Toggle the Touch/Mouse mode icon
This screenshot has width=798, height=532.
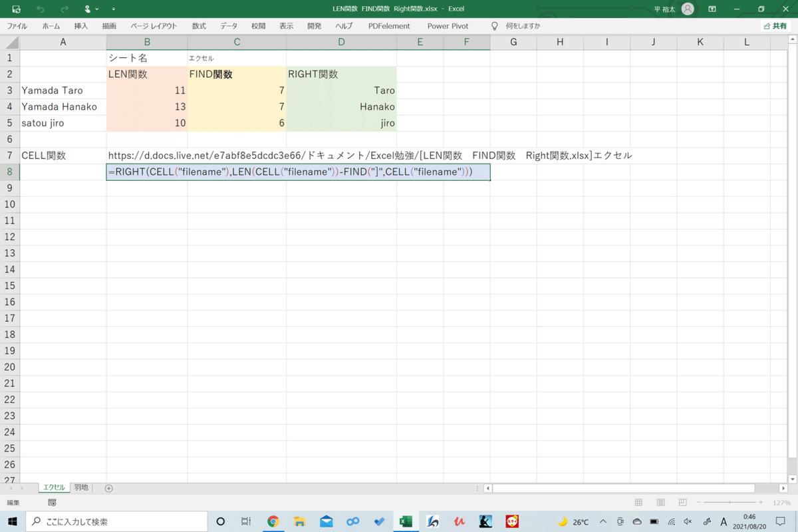pyautogui.click(x=87, y=9)
